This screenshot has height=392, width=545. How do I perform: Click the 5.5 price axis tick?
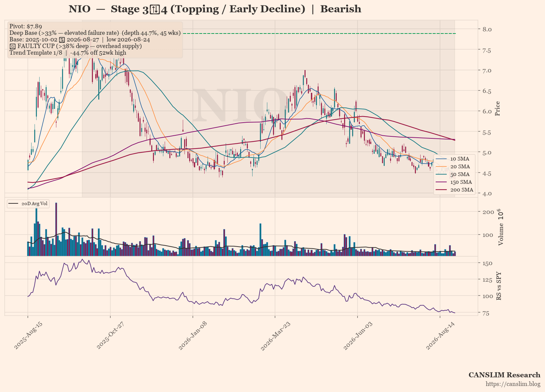(x=487, y=133)
